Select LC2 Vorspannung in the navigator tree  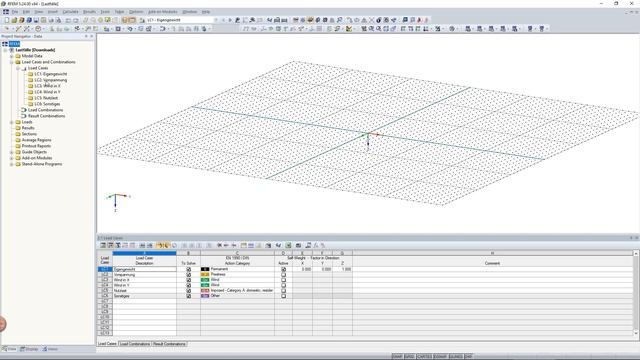(51, 80)
